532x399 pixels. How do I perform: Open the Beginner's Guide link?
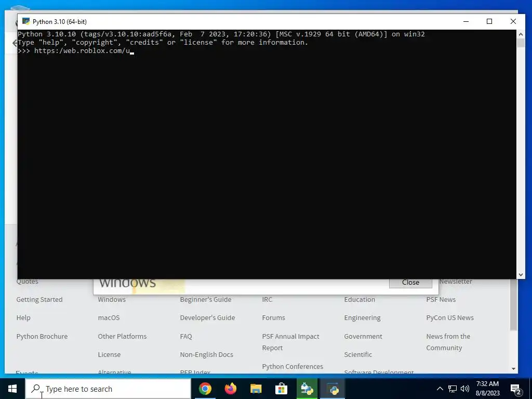coord(206,300)
